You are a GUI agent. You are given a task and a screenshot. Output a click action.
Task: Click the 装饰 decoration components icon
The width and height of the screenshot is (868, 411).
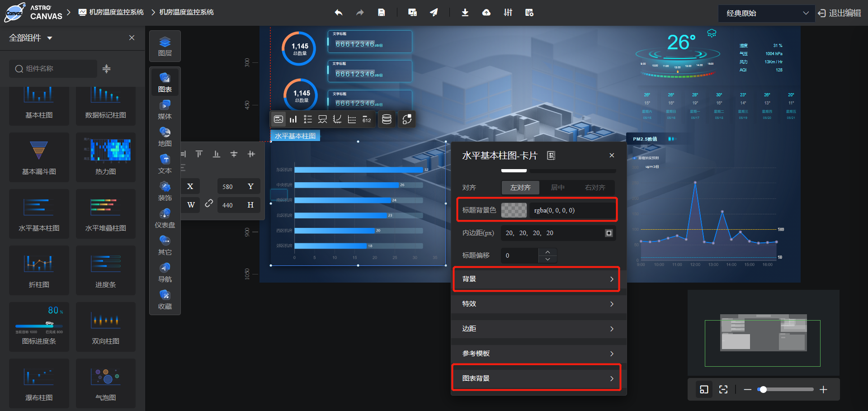[165, 190]
